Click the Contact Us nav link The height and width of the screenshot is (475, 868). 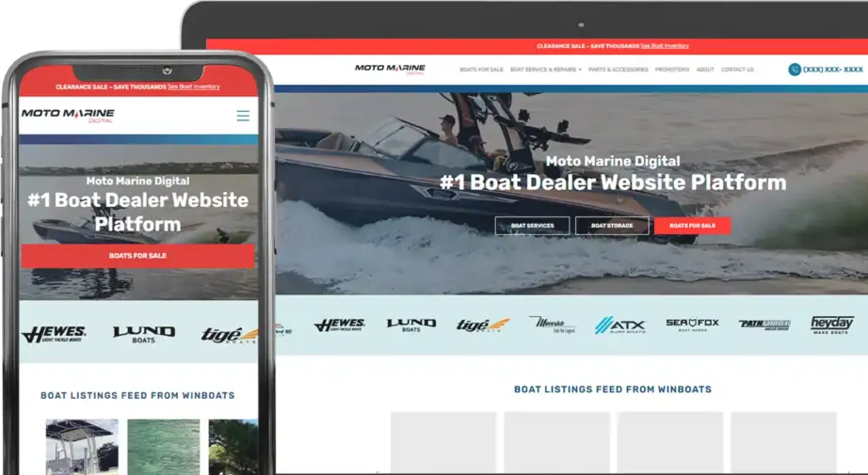[x=737, y=70]
